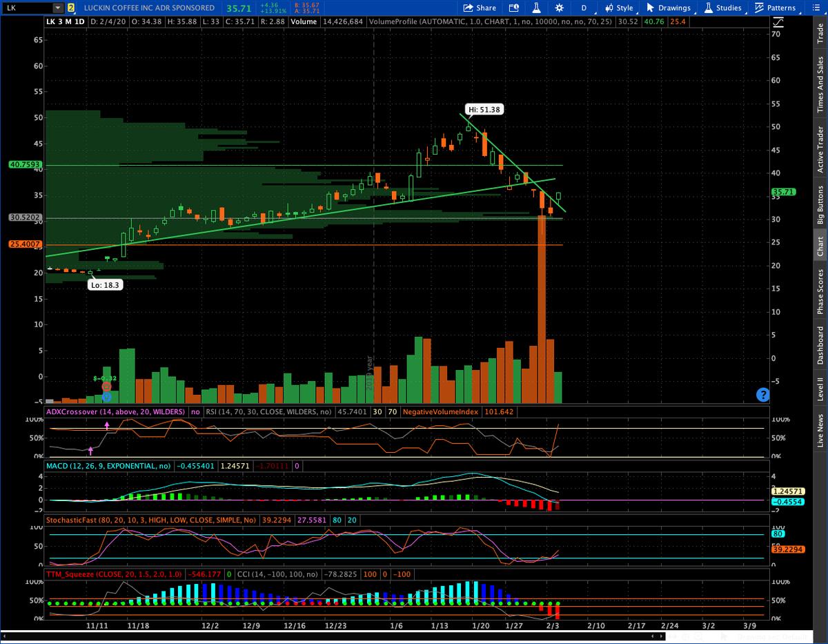Switch to Big Buttons side tab

[x=820, y=205]
